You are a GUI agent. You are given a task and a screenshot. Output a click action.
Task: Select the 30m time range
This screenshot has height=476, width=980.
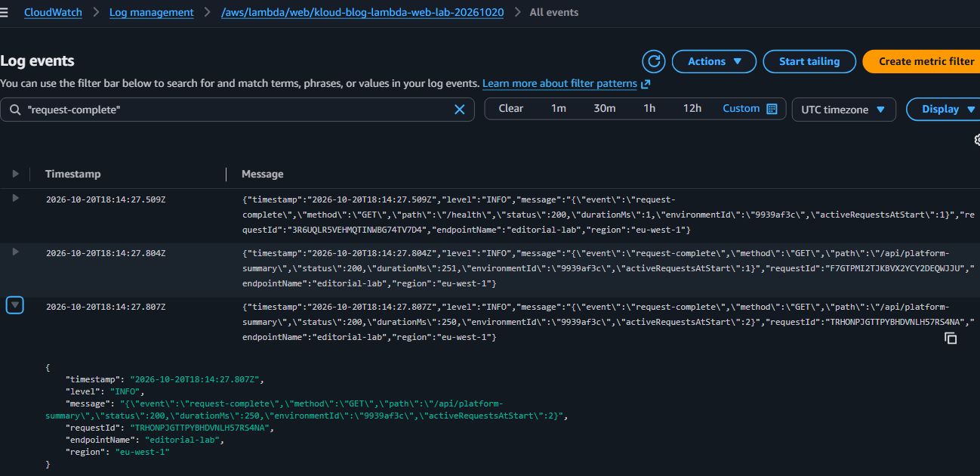pos(605,109)
